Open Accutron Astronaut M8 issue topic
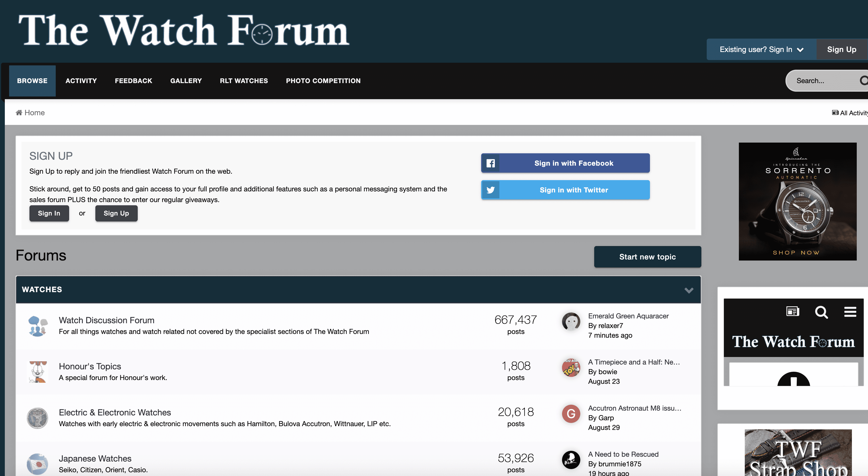This screenshot has height=476, width=868. point(634,408)
